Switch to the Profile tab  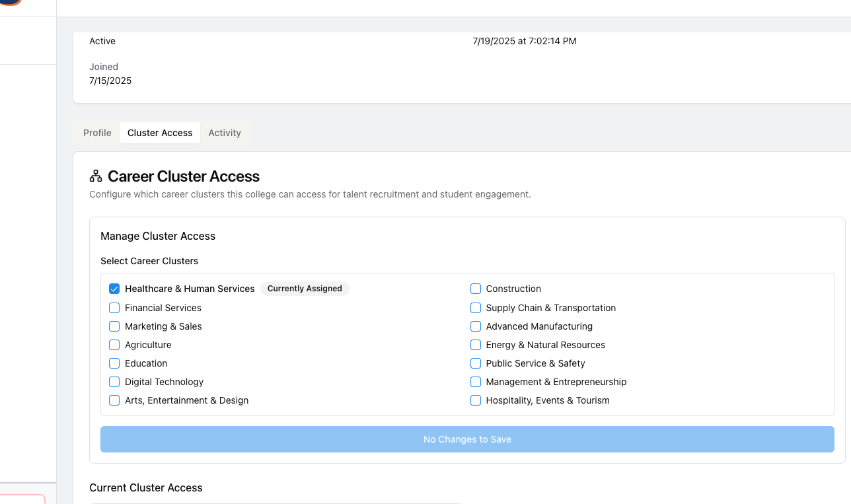coord(97,133)
